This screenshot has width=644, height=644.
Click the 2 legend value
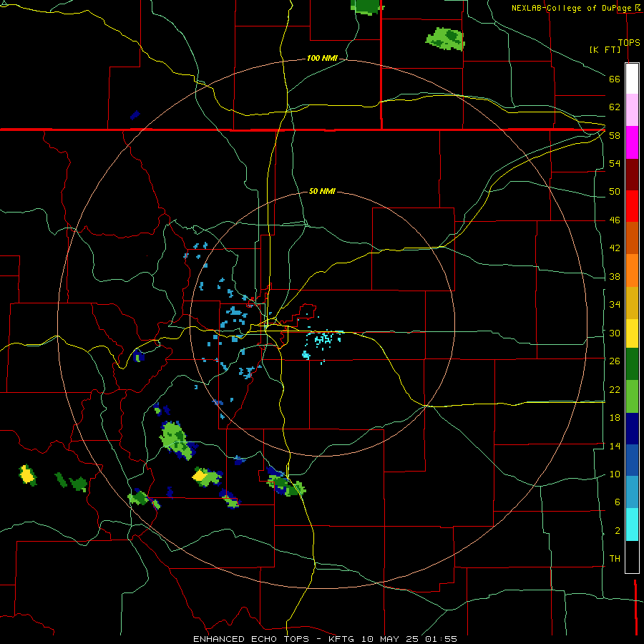pyautogui.click(x=617, y=531)
